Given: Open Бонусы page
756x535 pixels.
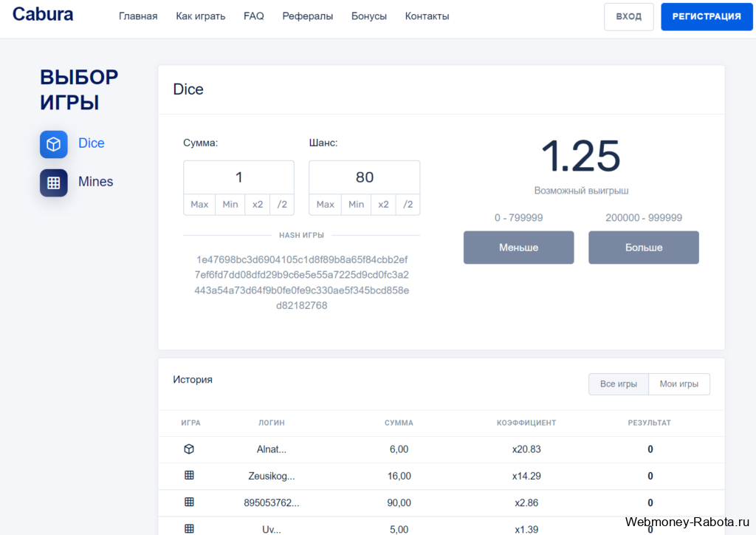Looking at the screenshot, I should [x=369, y=16].
